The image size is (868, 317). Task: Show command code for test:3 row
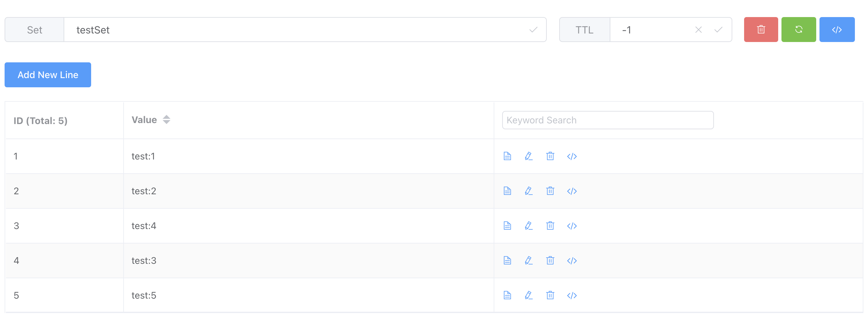(572, 261)
